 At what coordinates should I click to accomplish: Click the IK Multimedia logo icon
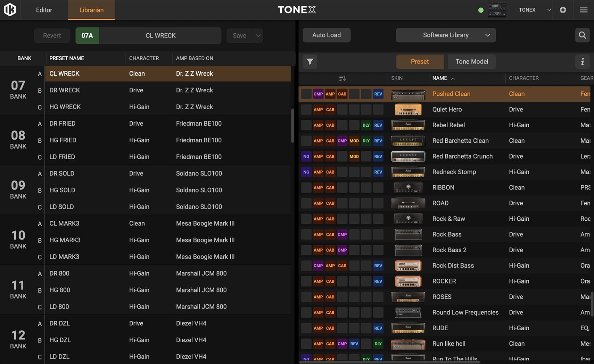point(10,10)
